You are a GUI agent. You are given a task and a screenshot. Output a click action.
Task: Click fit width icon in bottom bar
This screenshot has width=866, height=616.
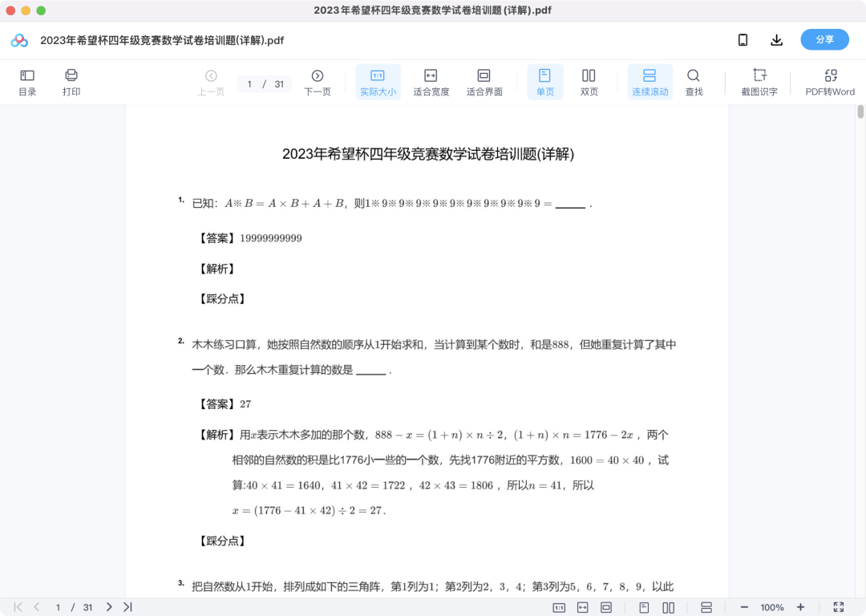coord(583,608)
